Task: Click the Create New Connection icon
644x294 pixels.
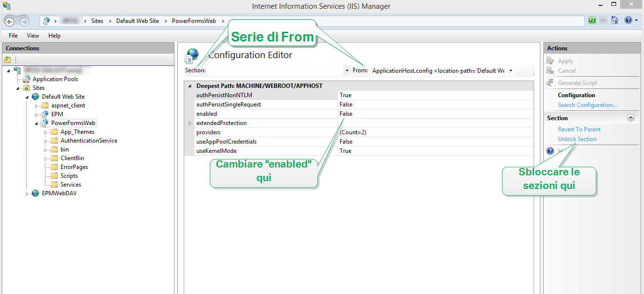Action: pyautogui.click(x=7, y=60)
